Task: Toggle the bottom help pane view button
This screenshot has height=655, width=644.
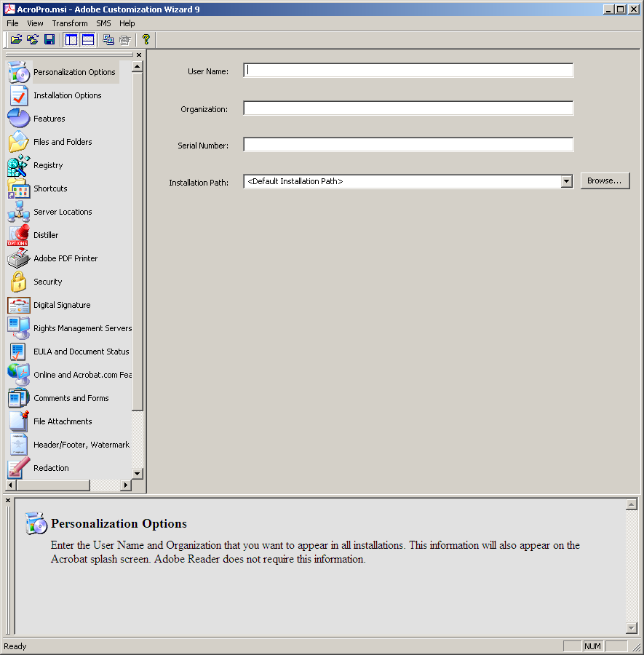Action: (x=87, y=39)
